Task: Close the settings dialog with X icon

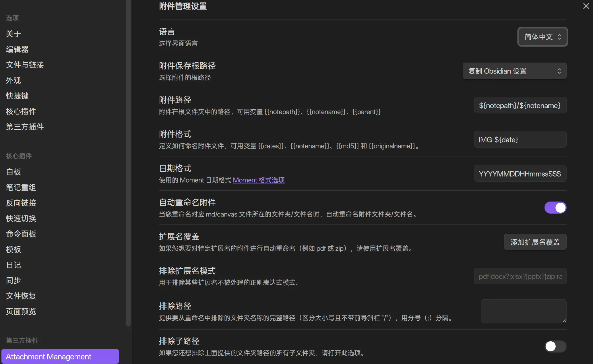Action: 586,6
